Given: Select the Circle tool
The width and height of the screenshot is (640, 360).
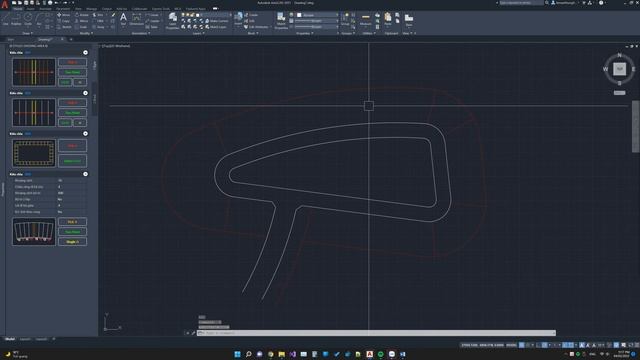Looking at the screenshot, I should tap(27, 19).
